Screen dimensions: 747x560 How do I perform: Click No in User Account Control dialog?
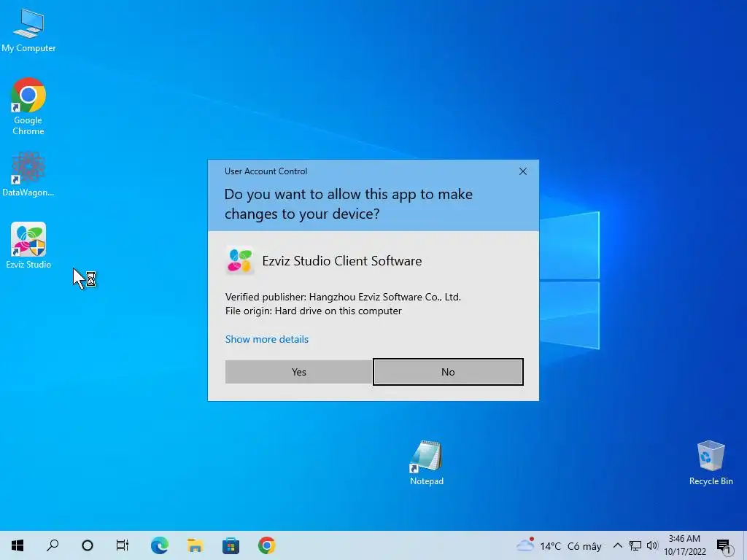tap(448, 372)
